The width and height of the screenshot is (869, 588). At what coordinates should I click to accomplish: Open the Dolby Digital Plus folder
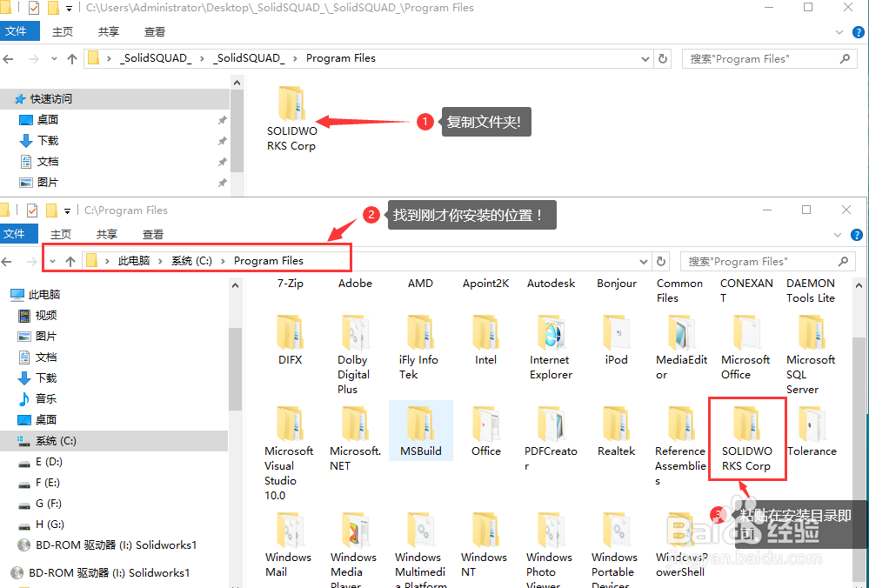click(355, 355)
